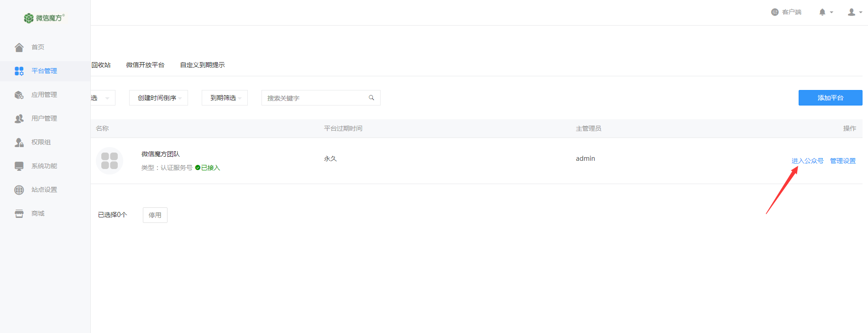Click the 进入公众号 link
The width and height of the screenshot is (868, 333).
(807, 161)
